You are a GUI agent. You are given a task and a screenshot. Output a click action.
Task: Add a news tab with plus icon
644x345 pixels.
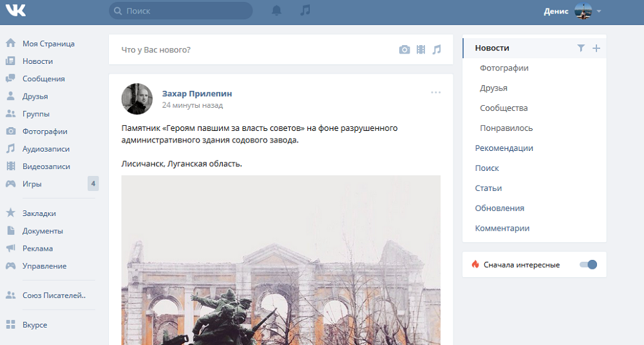pyautogui.click(x=596, y=48)
